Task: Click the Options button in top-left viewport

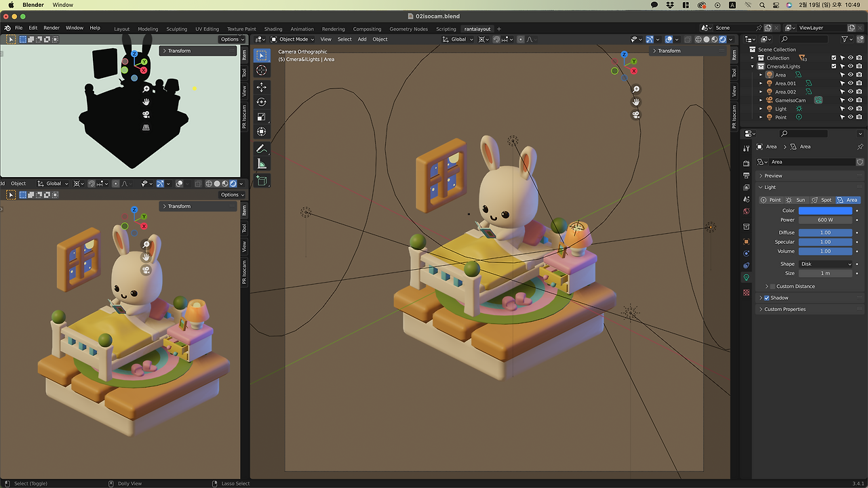Action: (x=231, y=39)
